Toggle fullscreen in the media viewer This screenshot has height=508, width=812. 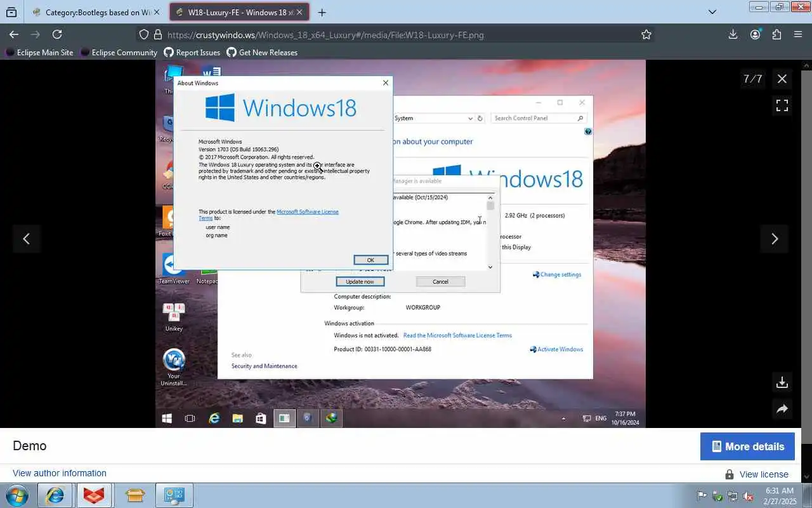pos(782,106)
